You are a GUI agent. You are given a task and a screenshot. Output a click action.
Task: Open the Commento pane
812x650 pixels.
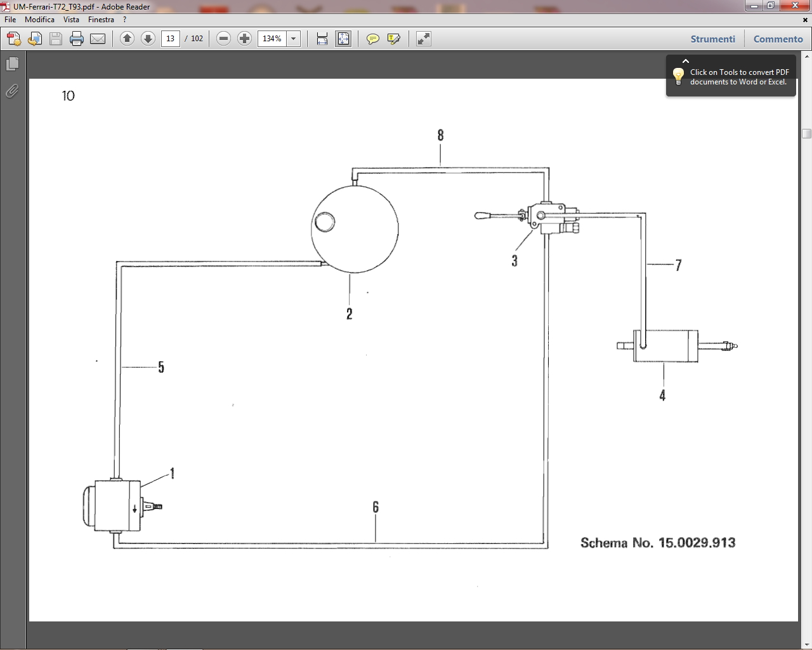coord(778,39)
